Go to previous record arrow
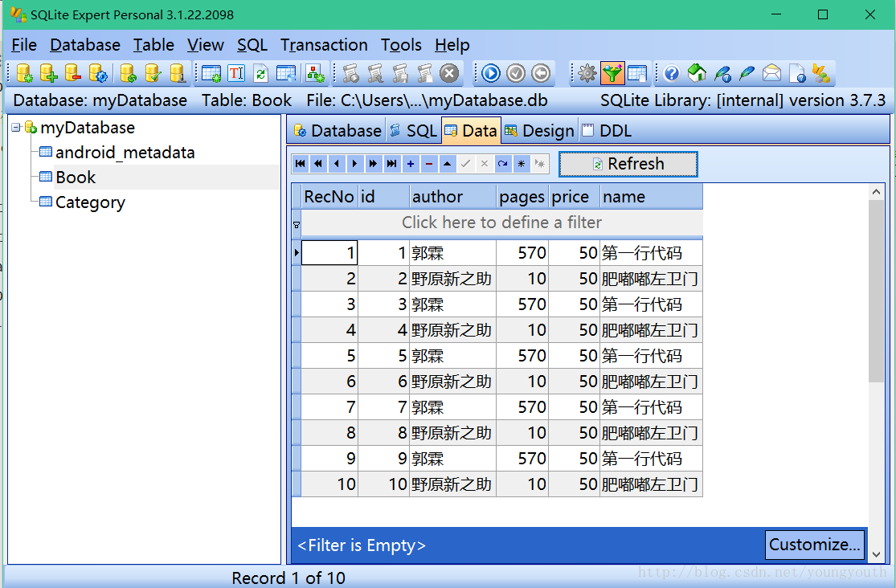The width and height of the screenshot is (896, 588). click(337, 164)
